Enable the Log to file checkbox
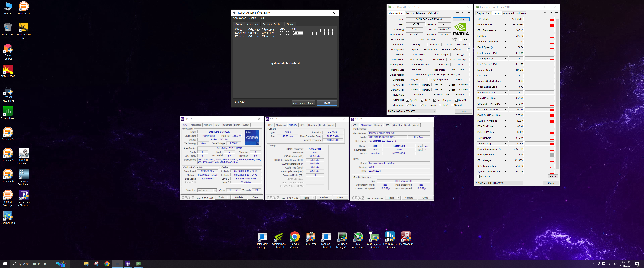This screenshot has height=268, width=644. pos(478,177)
